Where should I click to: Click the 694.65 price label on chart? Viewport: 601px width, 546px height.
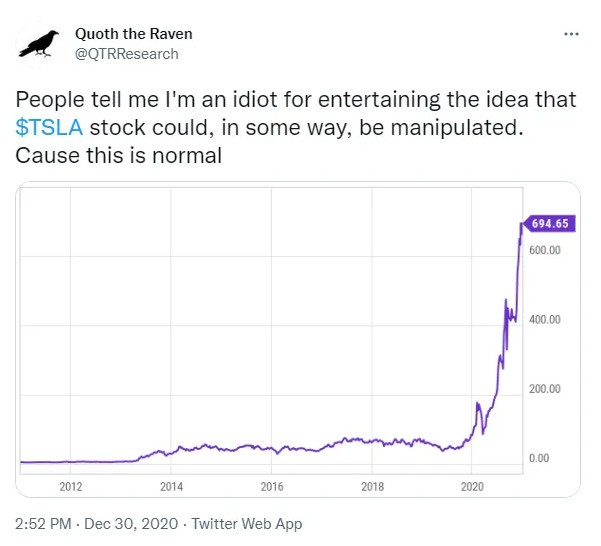[549, 223]
